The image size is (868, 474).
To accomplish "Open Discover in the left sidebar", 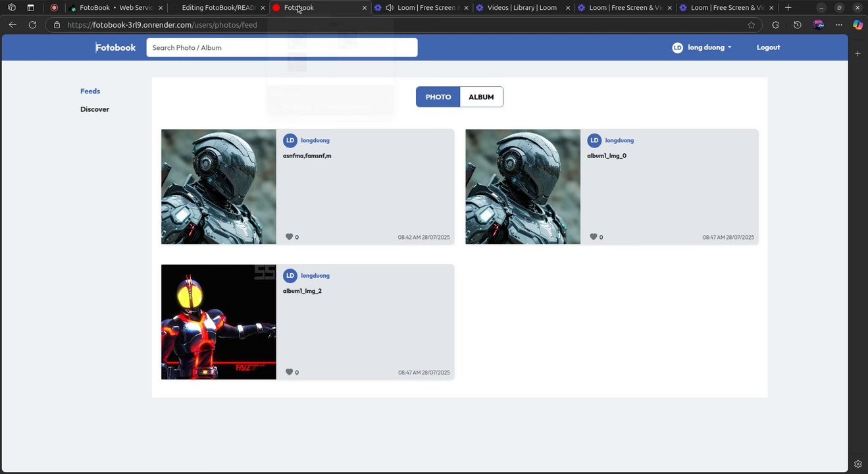I will click(95, 109).
